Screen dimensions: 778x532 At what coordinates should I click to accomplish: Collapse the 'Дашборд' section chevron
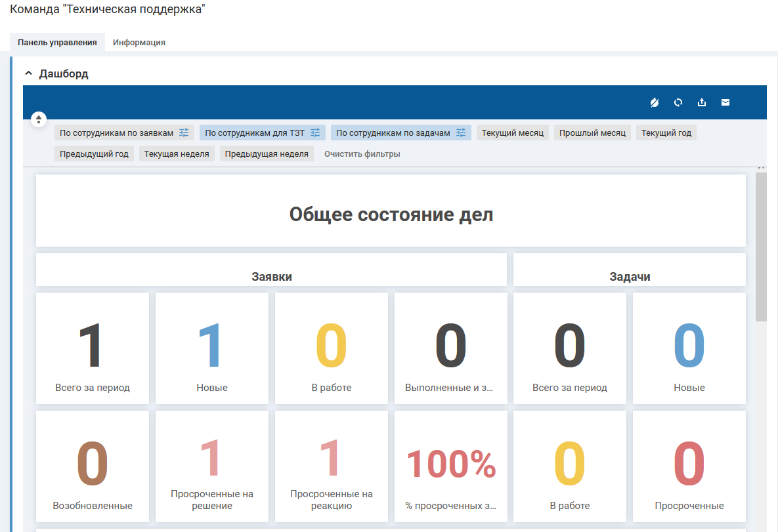click(x=28, y=73)
